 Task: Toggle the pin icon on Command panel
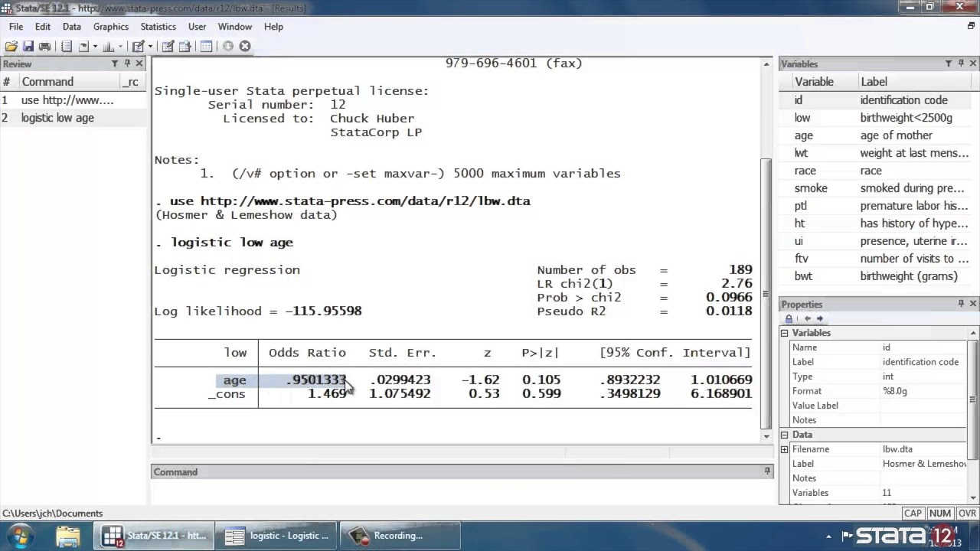[x=767, y=471]
